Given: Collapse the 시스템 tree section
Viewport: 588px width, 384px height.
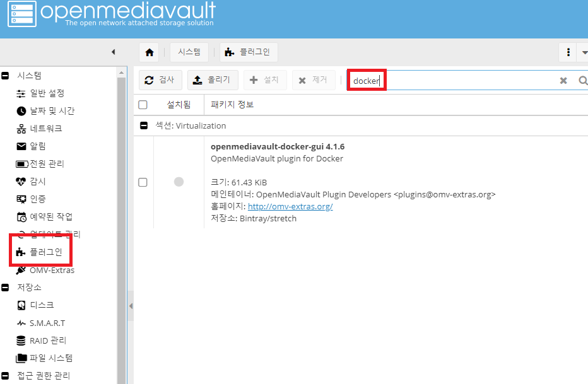Looking at the screenshot, I should click(5, 75).
